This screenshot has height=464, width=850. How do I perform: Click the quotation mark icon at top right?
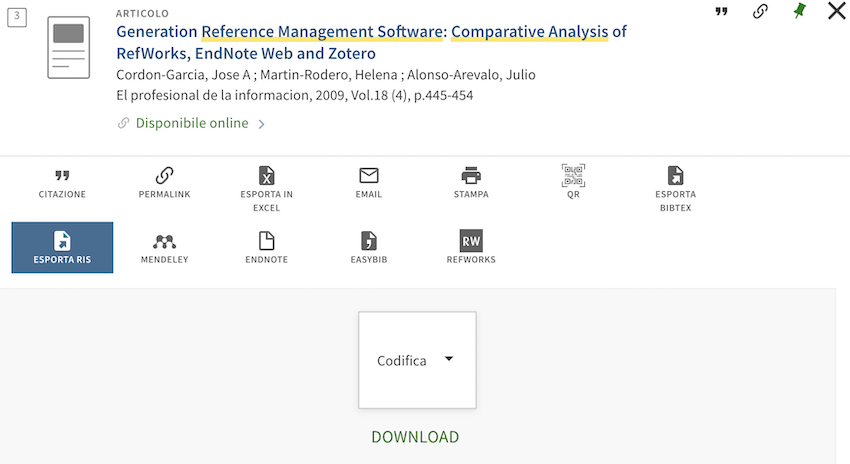(x=721, y=11)
